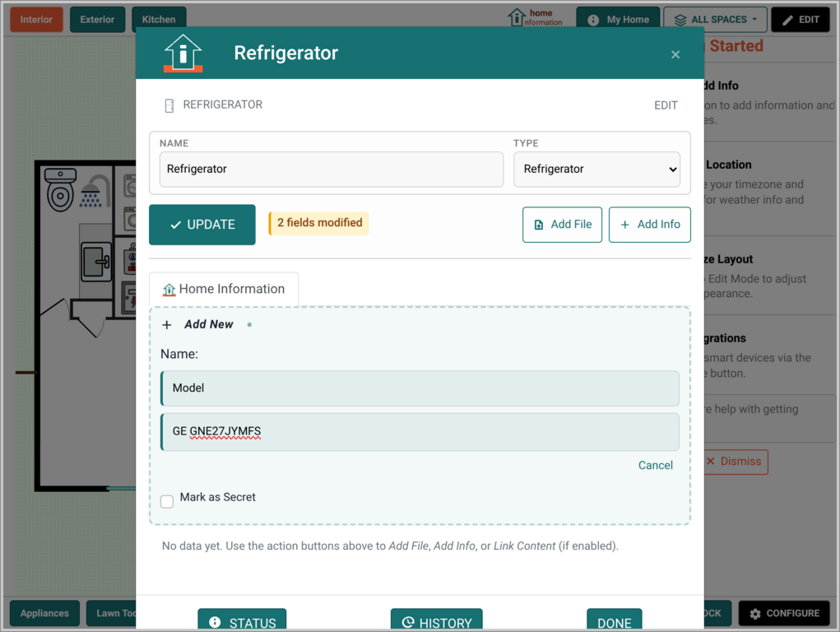This screenshot has height=632, width=840.
Task: Click the pencil icon on the top-right EDIT button
Action: (x=787, y=21)
